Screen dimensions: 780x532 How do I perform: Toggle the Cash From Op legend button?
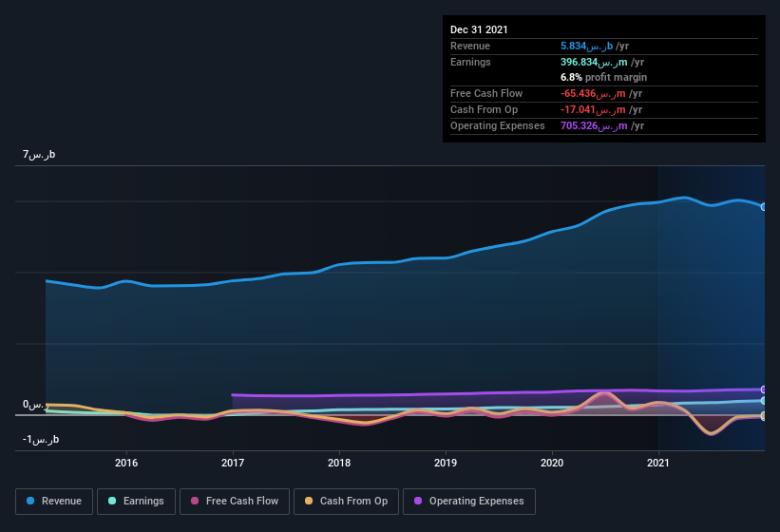pyautogui.click(x=346, y=502)
